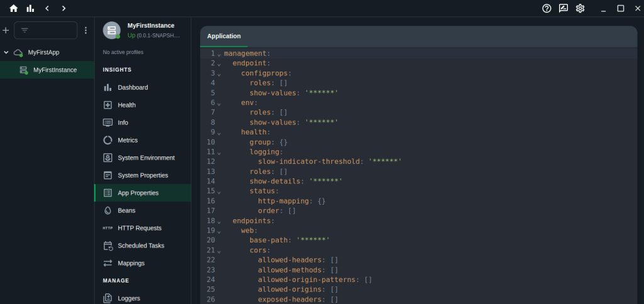Navigate forward with the right arrow

coord(64,8)
